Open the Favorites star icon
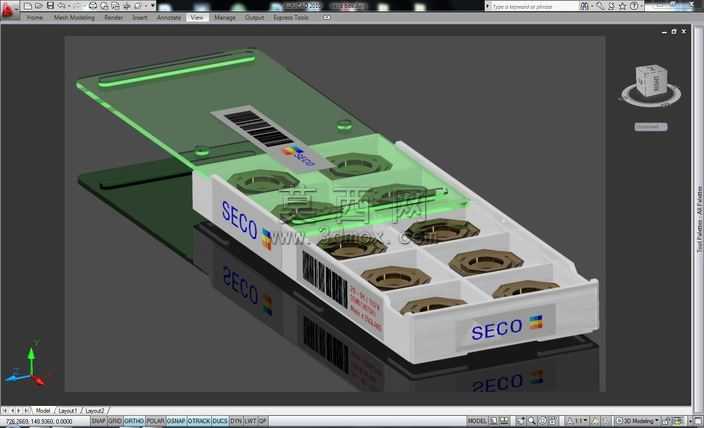This screenshot has width=704, height=428. pos(622,6)
